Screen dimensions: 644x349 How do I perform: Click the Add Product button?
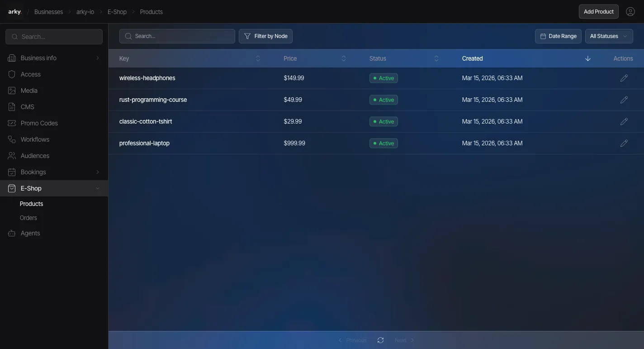point(598,11)
